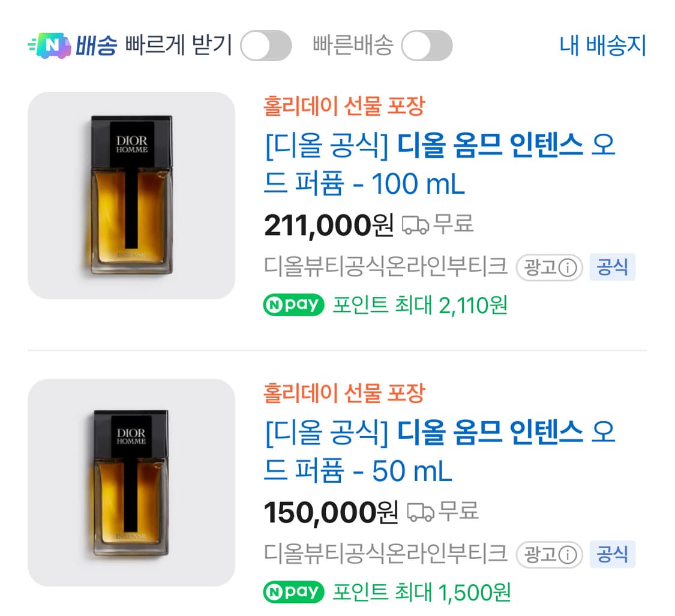This screenshot has height=616, width=675.
Task: Open 내 배송지 link
Action: pos(601,44)
